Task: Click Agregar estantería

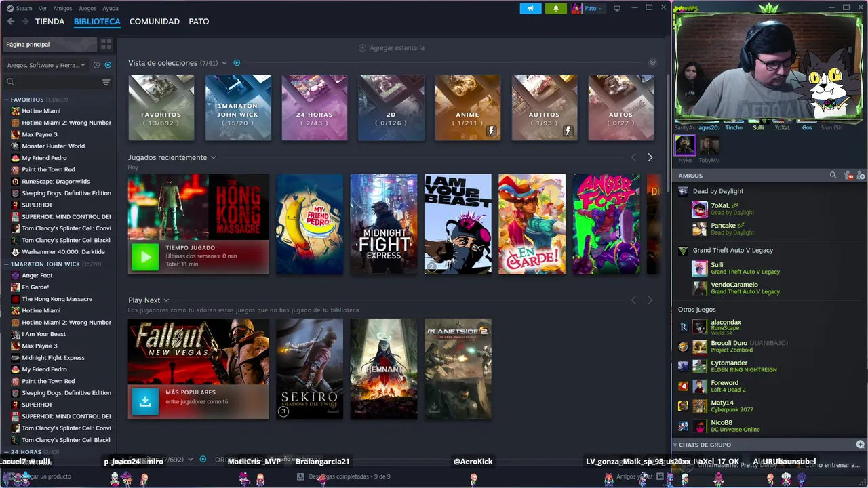Action: pyautogui.click(x=391, y=48)
